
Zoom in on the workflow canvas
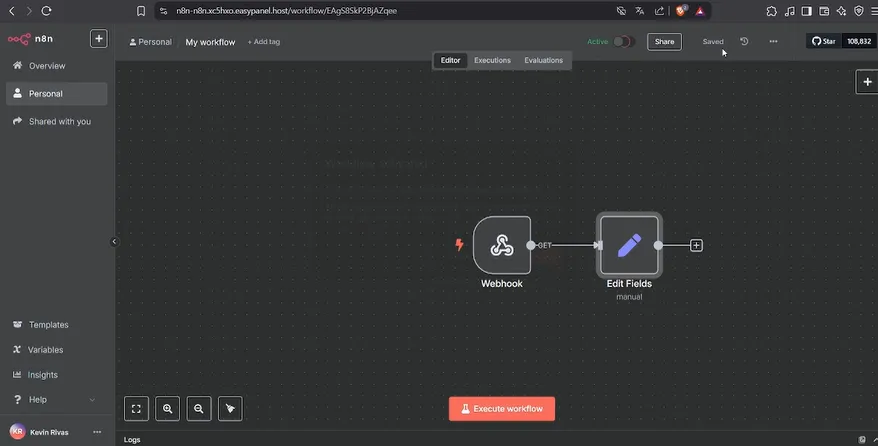pos(168,408)
